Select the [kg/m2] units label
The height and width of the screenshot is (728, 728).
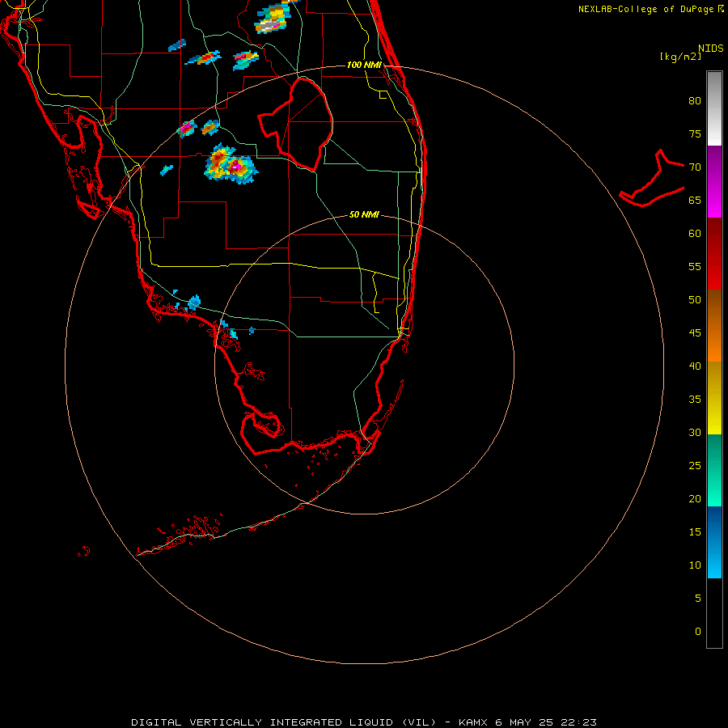[680, 57]
